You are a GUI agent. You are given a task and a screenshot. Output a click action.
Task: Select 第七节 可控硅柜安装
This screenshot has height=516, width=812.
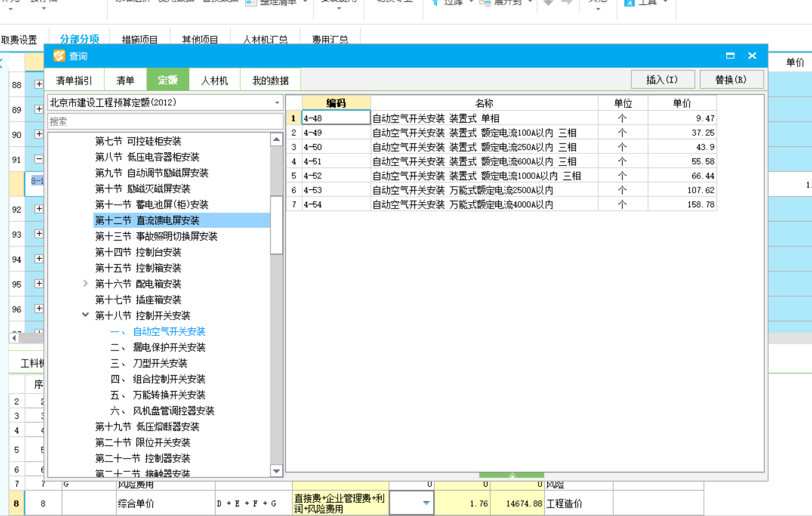pyautogui.click(x=138, y=141)
